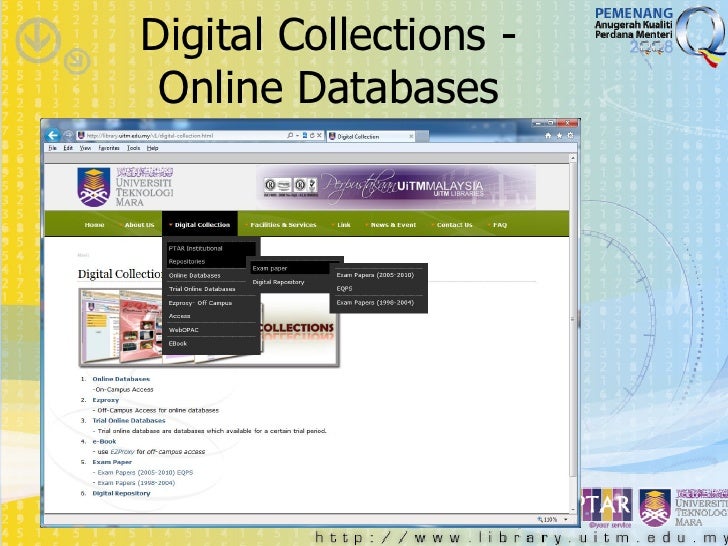
Task: Choose Exam Papers (2005-2010) flyout item
Action: [x=379, y=275]
